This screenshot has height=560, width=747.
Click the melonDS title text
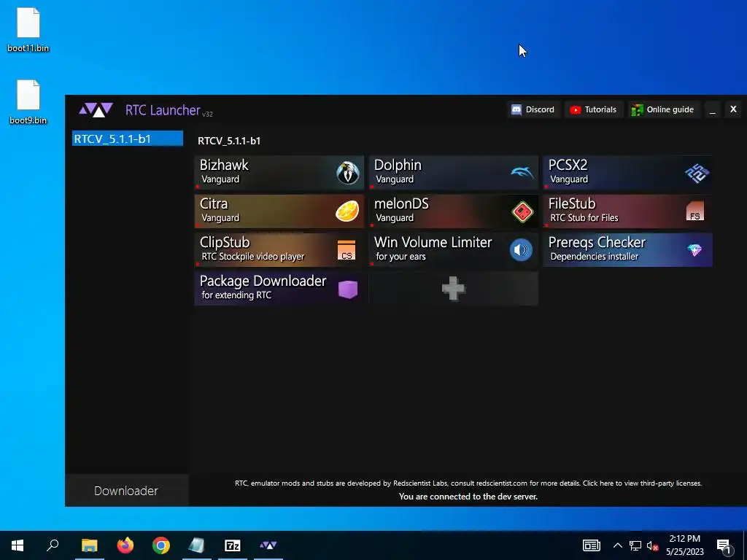(401, 204)
